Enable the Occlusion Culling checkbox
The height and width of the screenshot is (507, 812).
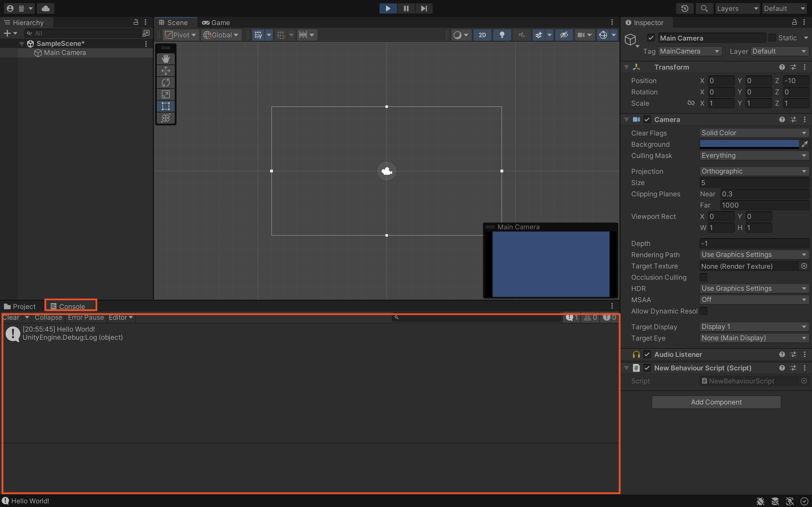click(704, 277)
